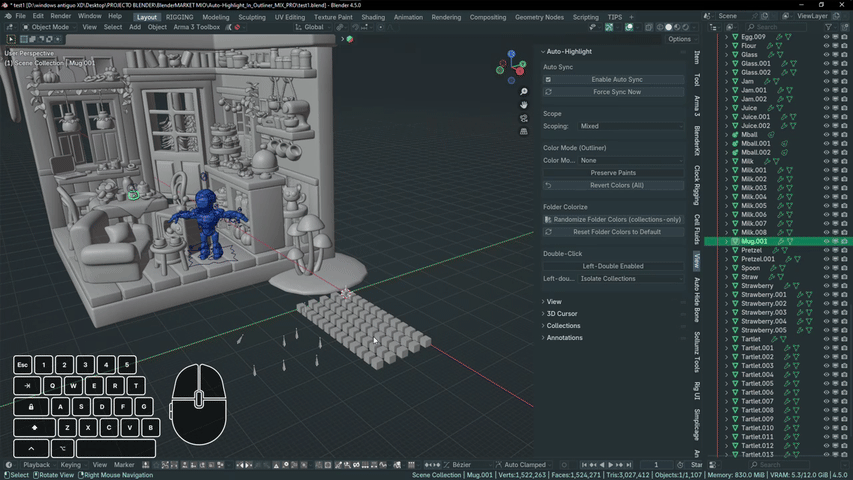853x480 pixels.
Task: Expand the Pretzel tree item arrow
Action: [x=726, y=250]
